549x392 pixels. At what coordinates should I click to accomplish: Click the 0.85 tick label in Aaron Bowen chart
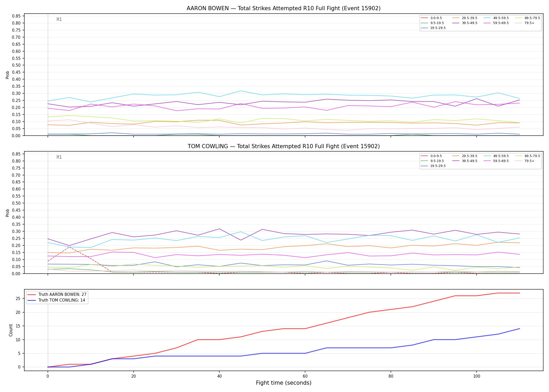[x=16, y=16]
